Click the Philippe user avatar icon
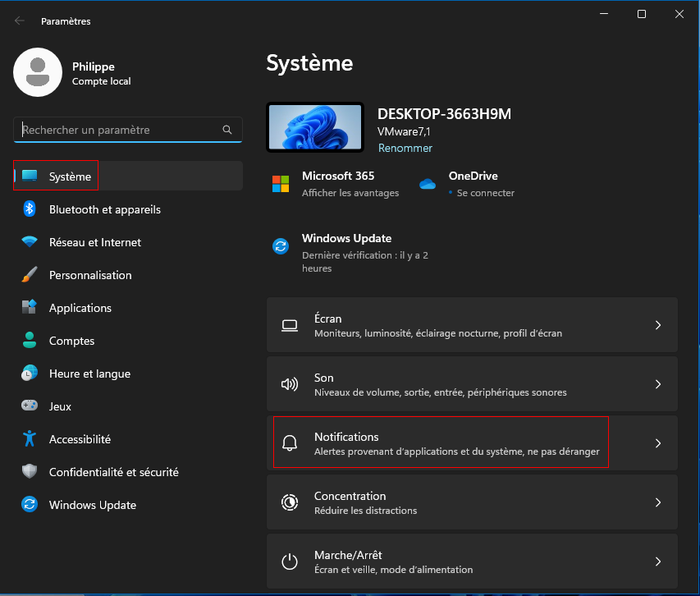The image size is (700, 596). [38, 72]
